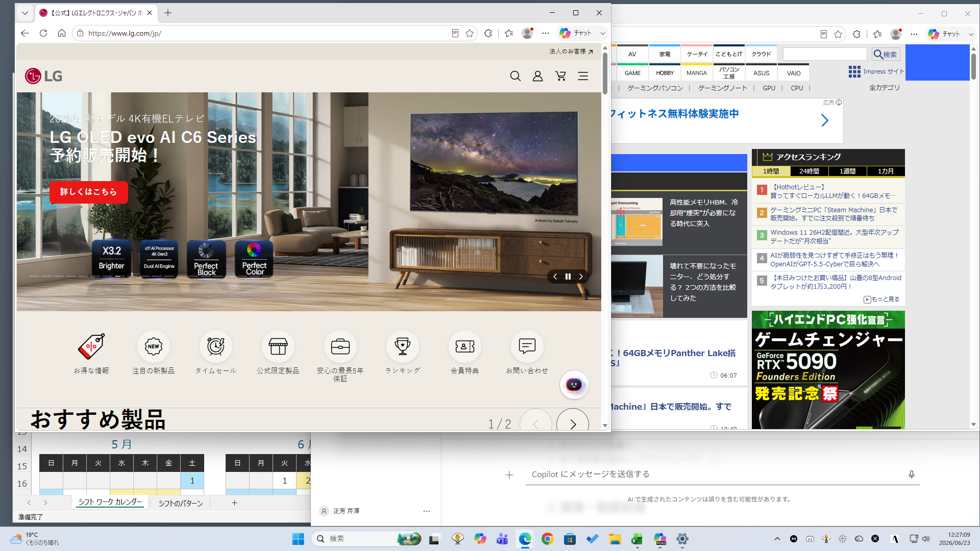Open File Explorer from the taskbar
The height and width of the screenshot is (551, 980).
pyautogui.click(x=615, y=539)
